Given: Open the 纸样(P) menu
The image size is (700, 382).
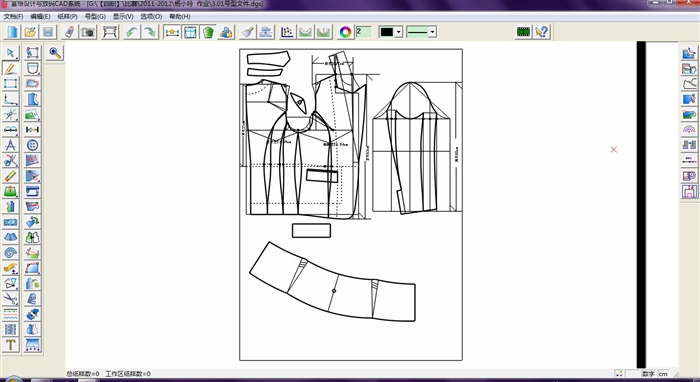Looking at the screenshot, I should (67, 17).
